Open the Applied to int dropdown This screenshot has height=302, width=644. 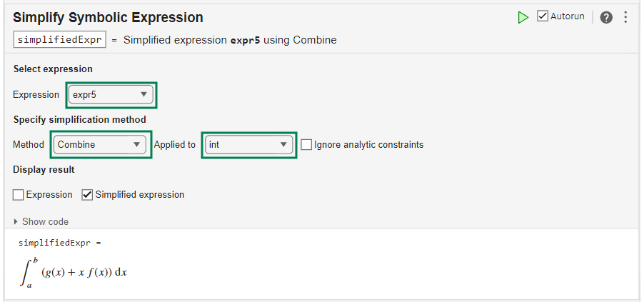tap(248, 145)
